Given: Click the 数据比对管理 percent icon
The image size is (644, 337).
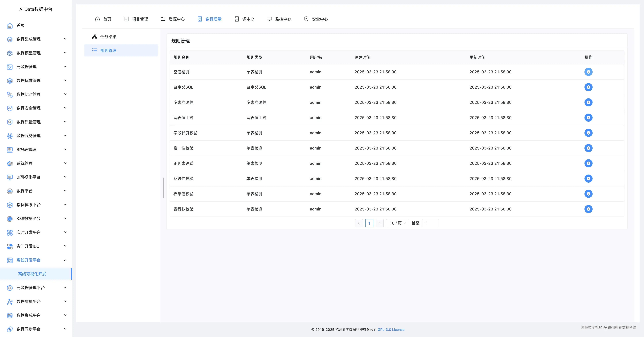Looking at the screenshot, I should tap(10, 94).
